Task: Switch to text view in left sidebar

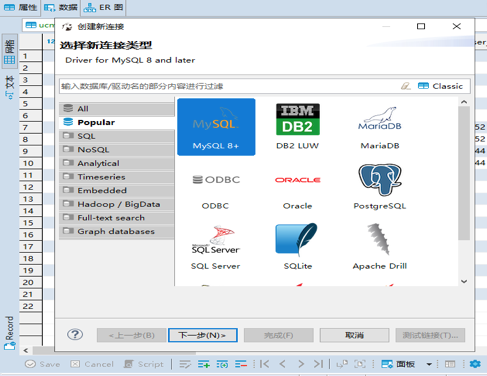Action: (x=9, y=87)
